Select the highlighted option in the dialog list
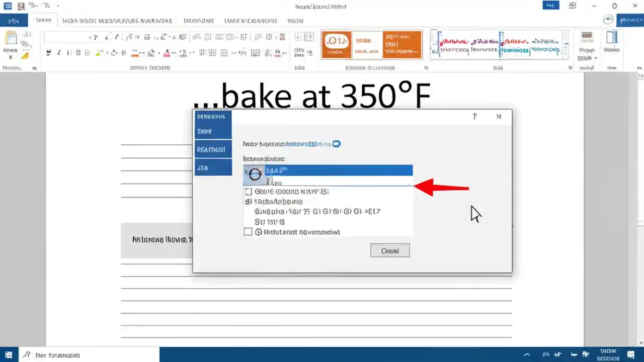The image size is (644, 362). click(327, 170)
